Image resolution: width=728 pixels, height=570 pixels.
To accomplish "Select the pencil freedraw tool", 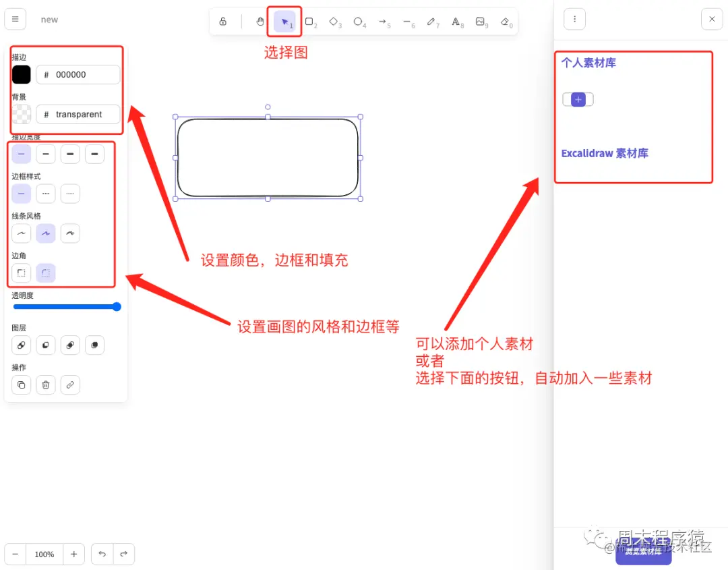I will 431,22.
